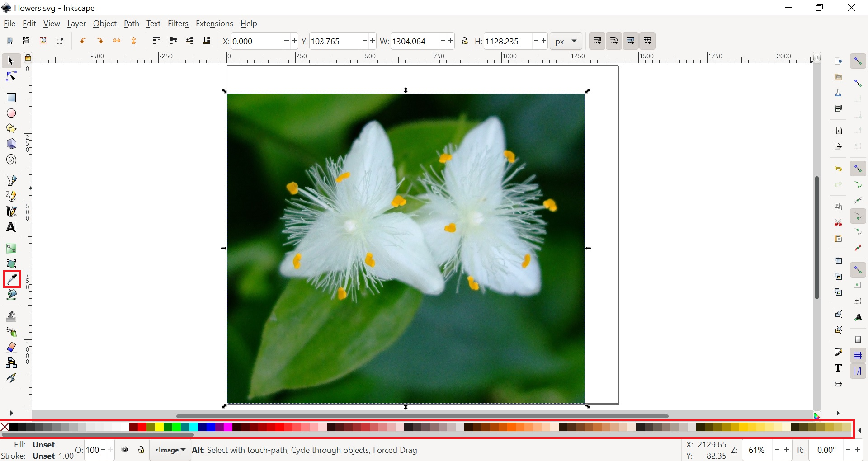This screenshot has width=868, height=461.
Task: Select the Text tool
Action: [x=11, y=227]
